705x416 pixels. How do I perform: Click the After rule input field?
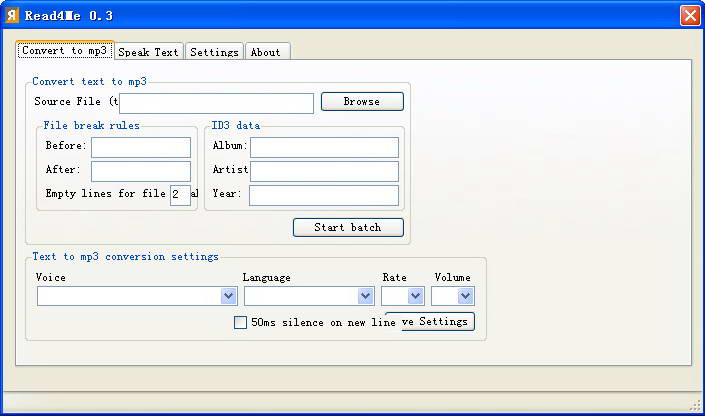pos(141,171)
